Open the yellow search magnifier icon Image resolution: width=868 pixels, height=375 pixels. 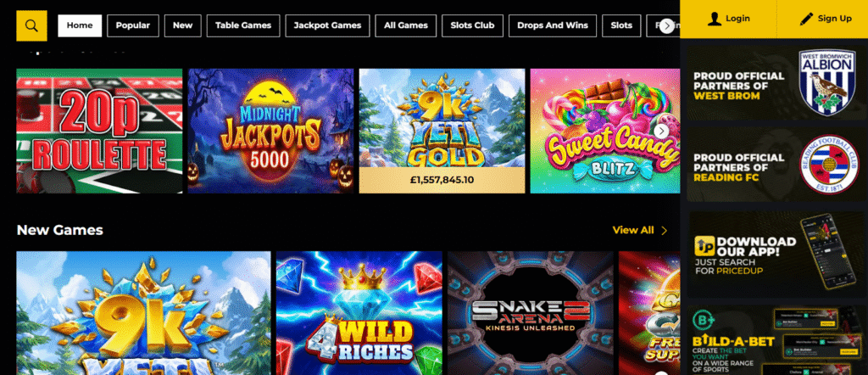click(31, 25)
